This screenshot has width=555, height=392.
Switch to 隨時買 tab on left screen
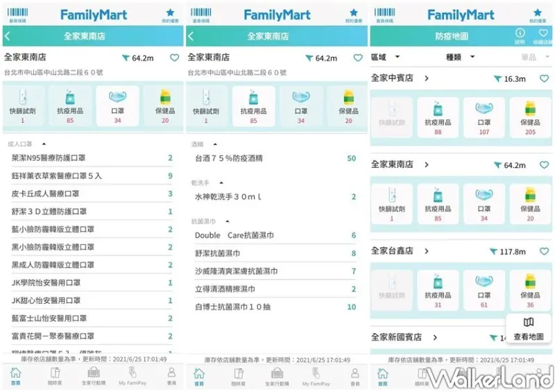55,377
